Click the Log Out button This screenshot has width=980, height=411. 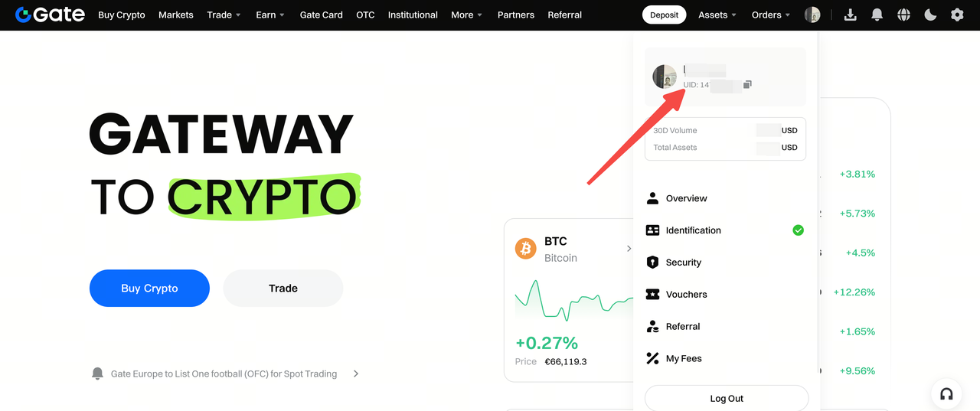727,398
